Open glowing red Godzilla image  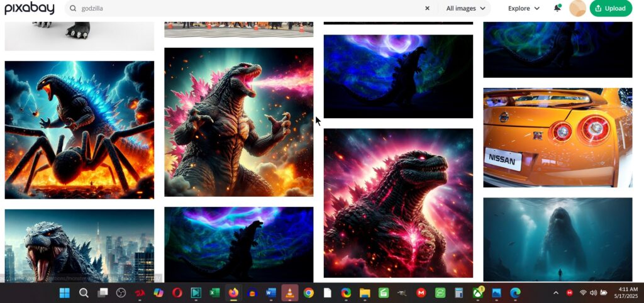tap(398, 203)
